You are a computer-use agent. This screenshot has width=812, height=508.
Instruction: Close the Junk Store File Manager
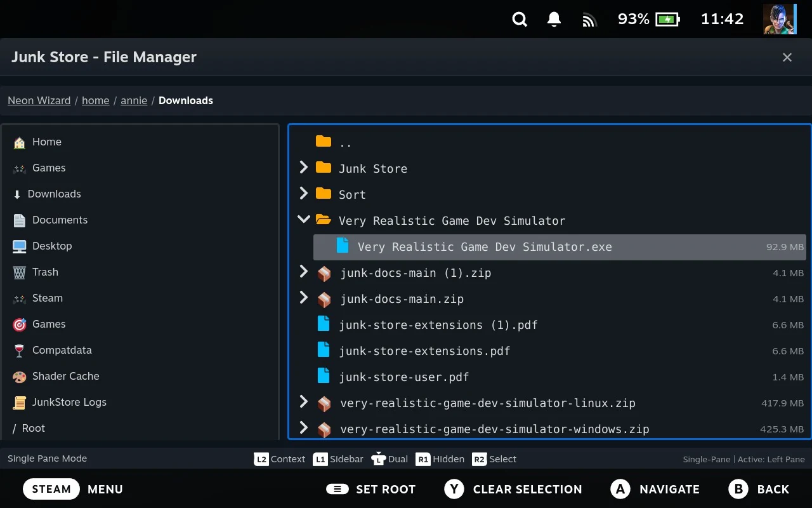(x=787, y=57)
